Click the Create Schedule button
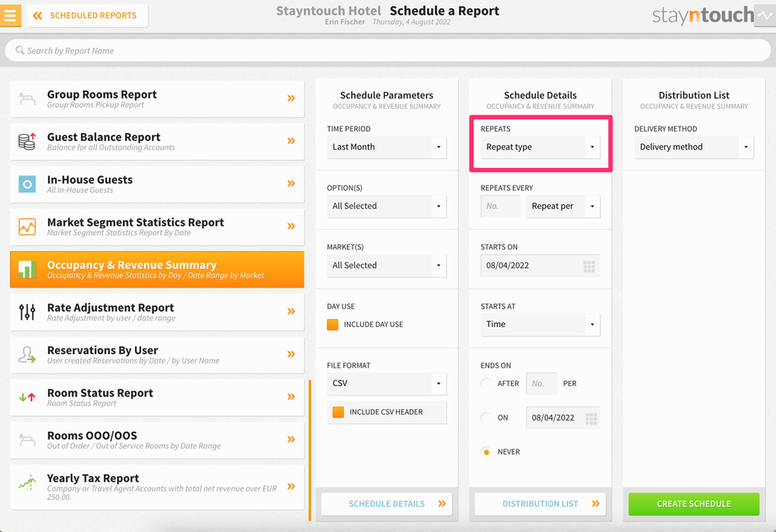The height and width of the screenshot is (532, 776). [x=694, y=504]
